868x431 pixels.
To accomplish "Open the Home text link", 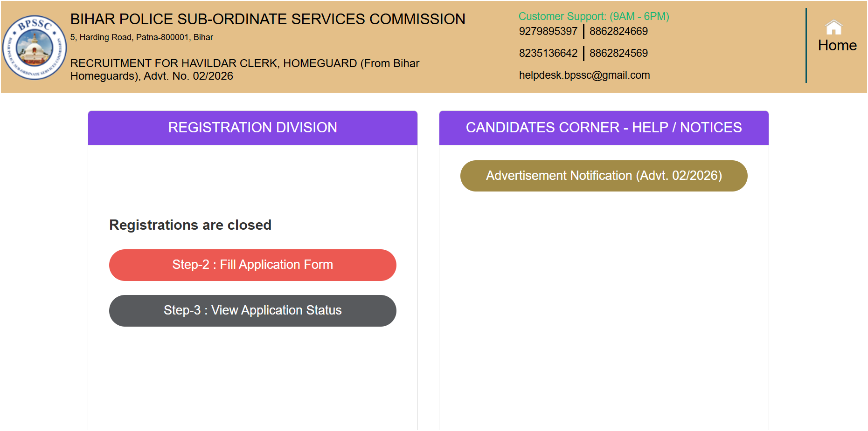I will click(x=837, y=46).
